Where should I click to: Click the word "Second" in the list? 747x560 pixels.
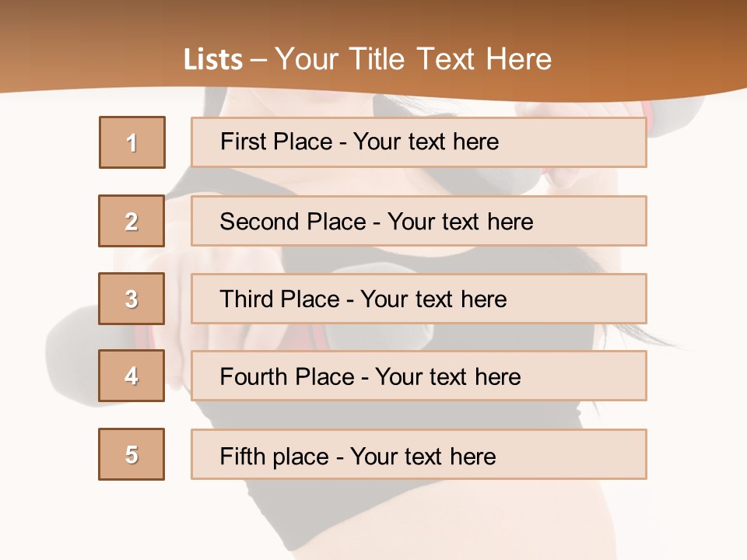tap(260, 222)
